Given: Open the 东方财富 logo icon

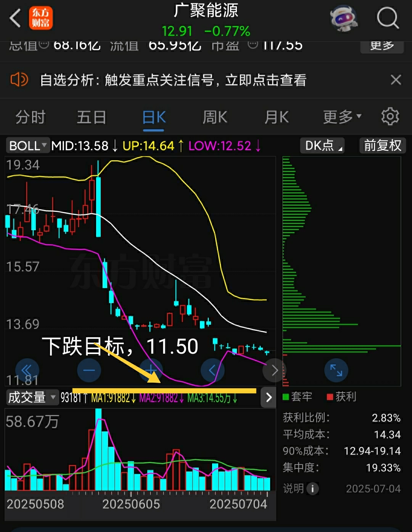Looking at the screenshot, I should tap(41, 18).
